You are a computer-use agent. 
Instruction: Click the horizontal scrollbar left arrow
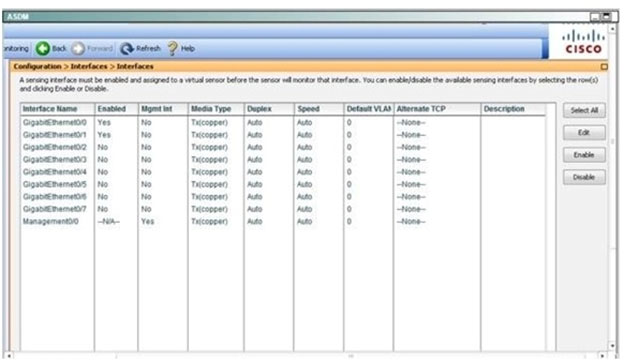(x=9, y=355)
